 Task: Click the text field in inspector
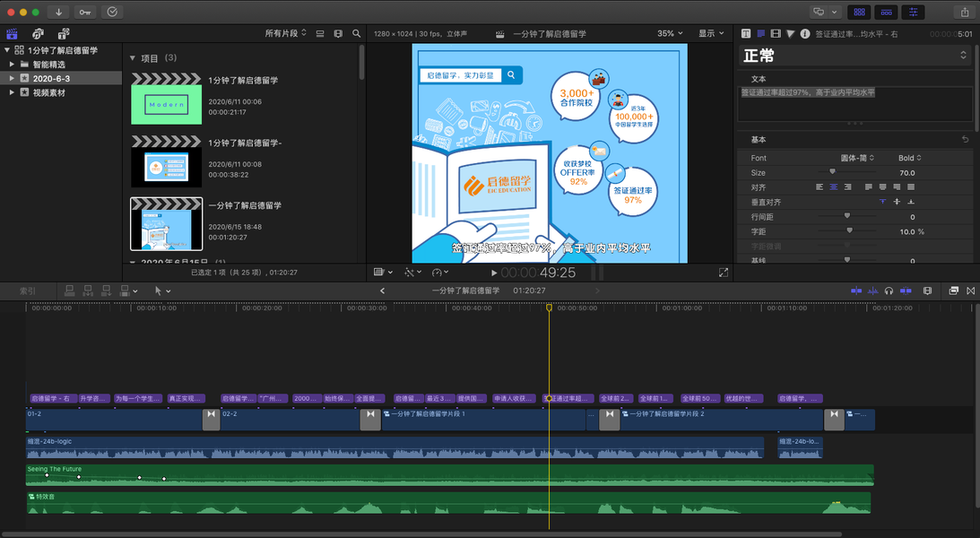click(854, 104)
